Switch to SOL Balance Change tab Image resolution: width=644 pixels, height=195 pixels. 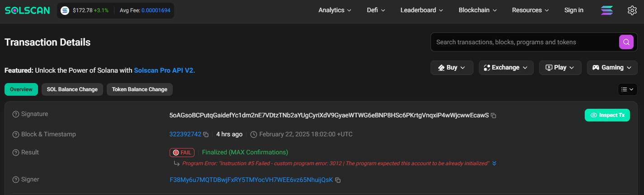tap(72, 89)
